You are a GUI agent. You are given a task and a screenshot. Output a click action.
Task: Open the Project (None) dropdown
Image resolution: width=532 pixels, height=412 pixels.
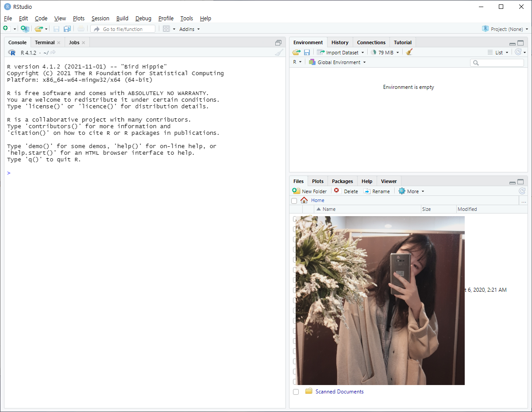point(505,29)
